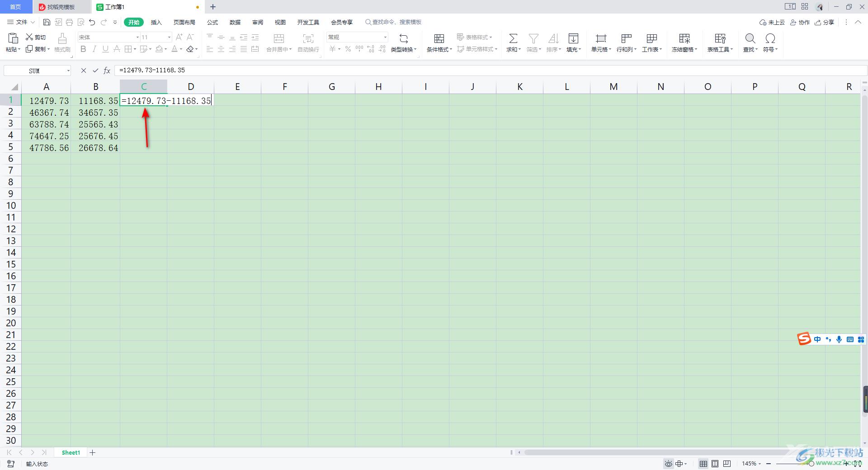Open the File menu
Screen dimensions: 868x470
pyautogui.click(x=21, y=22)
